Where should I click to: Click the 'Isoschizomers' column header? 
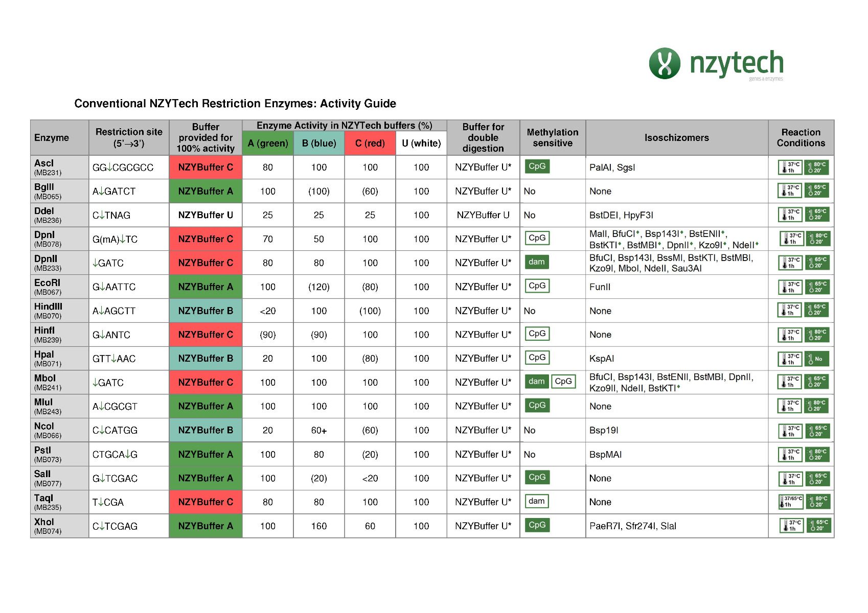676,137
